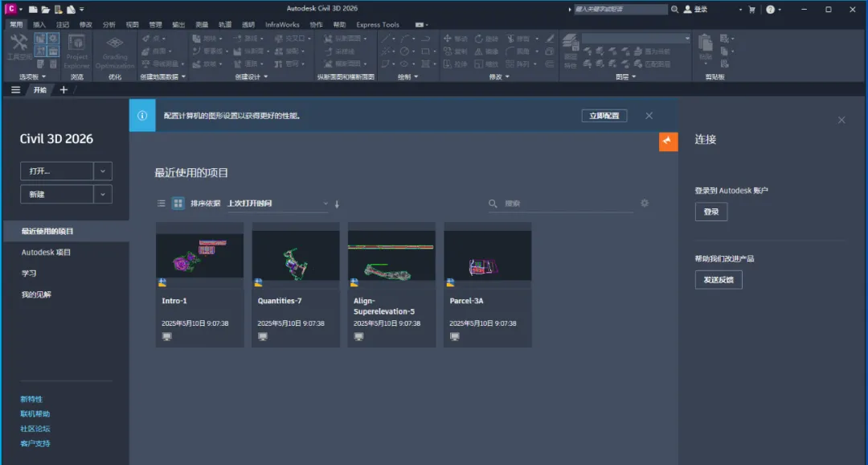Open the 插入 ribbon tab
The height and width of the screenshot is (465, 868).
tap(39, 25)
